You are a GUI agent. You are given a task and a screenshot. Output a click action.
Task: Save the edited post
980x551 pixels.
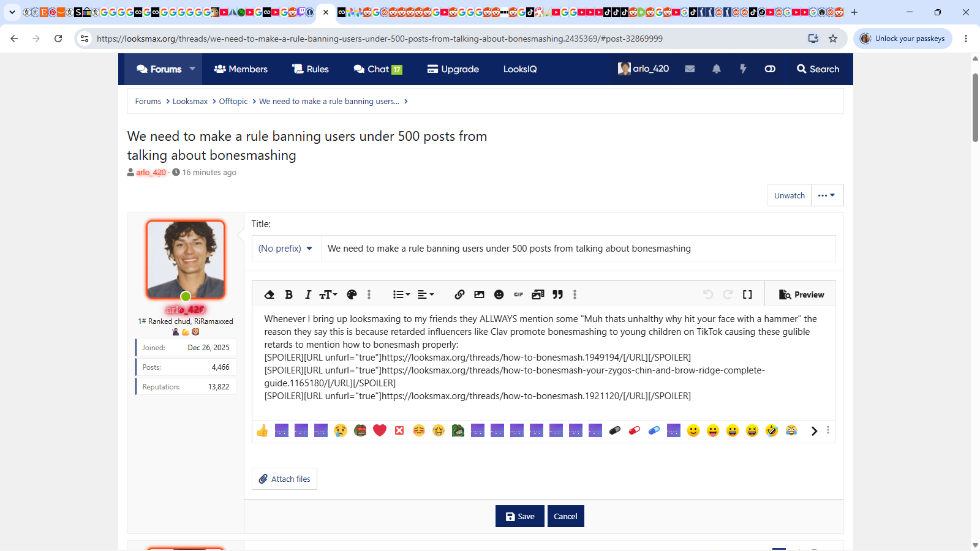(x=520, y=516)
